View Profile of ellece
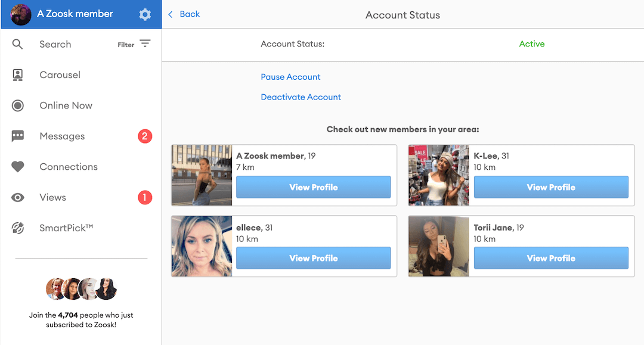The image size is (644, 345). coord(313,258)
